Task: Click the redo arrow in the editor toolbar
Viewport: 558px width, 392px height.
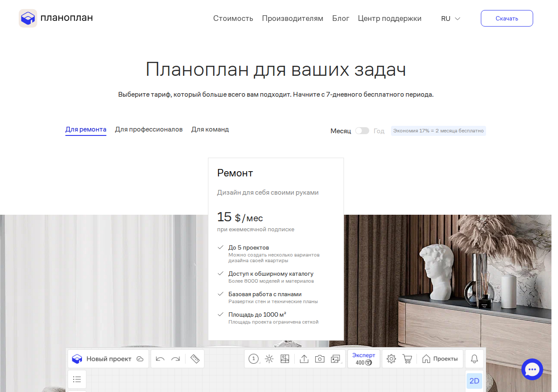Action: pyautogui.click(x=176, y=359)
